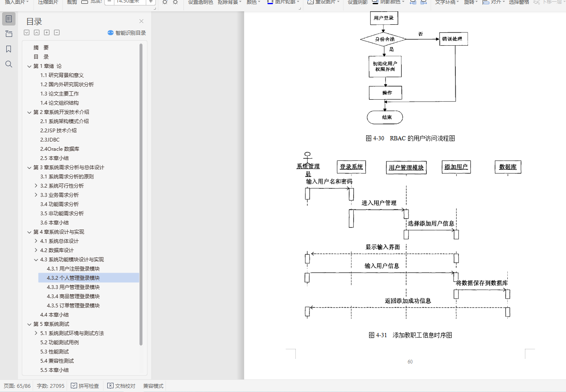This screenshot has width=566, height=392.
Task: Click the 页面: 65/86 status bar indicator
Action: [x=17, y=386]
